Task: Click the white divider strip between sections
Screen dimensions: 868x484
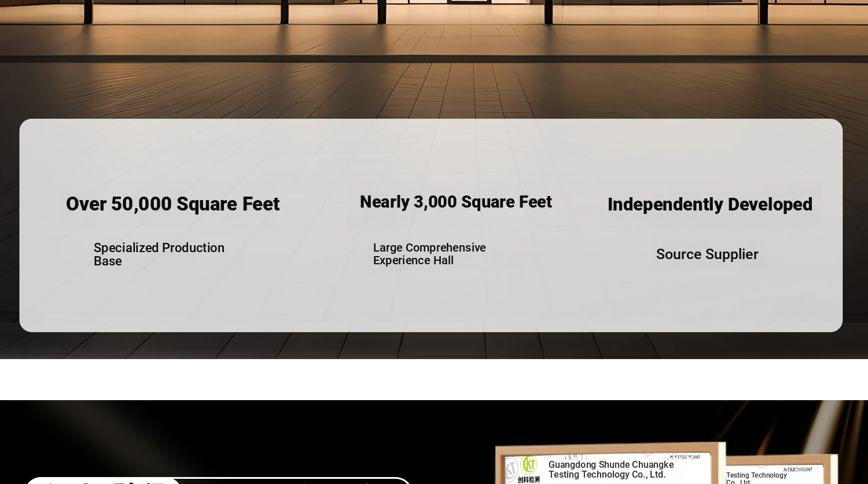Action: 434,379
